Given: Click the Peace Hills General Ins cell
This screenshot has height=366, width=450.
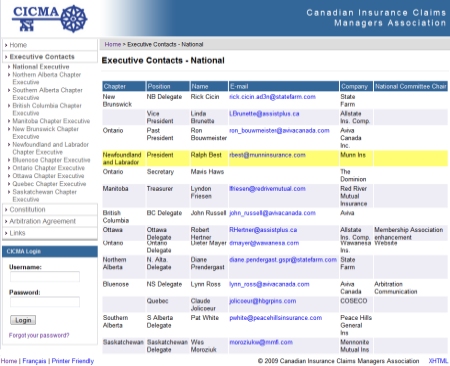Looking at the screenshot, I should tap(356, 325).
